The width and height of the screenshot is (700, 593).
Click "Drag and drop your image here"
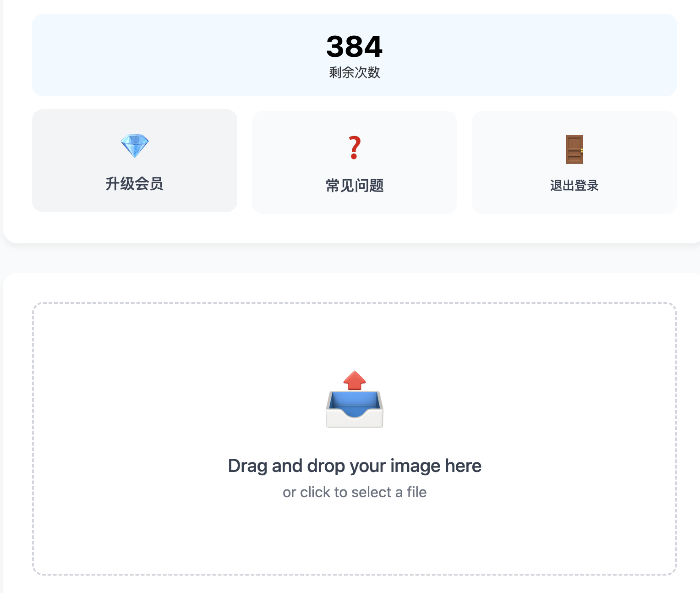coord(355,466)
